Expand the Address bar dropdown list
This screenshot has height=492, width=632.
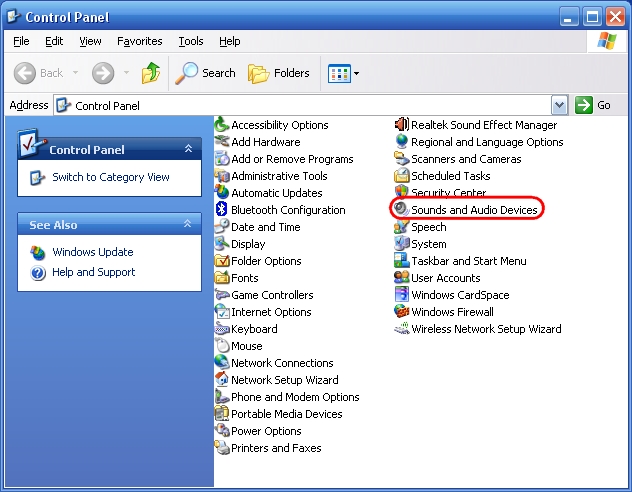coord(559,106)
